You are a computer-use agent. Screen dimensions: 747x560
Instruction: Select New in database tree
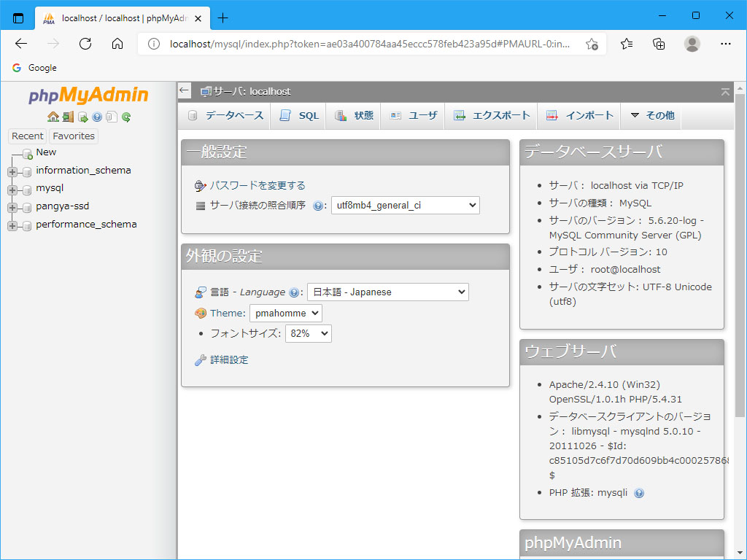(46, 152)
